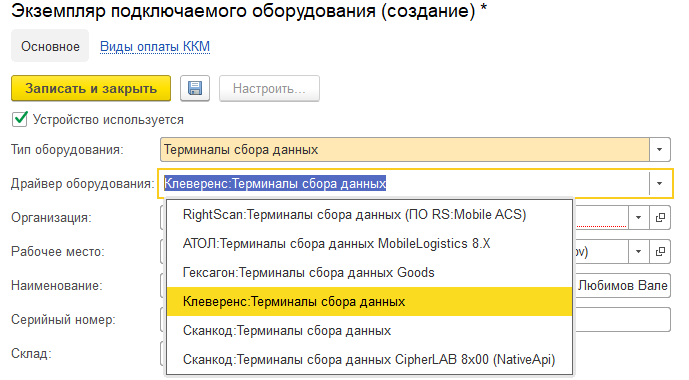
Task: Expand the Организация dropdown arrow
Action: click(638, 217)
